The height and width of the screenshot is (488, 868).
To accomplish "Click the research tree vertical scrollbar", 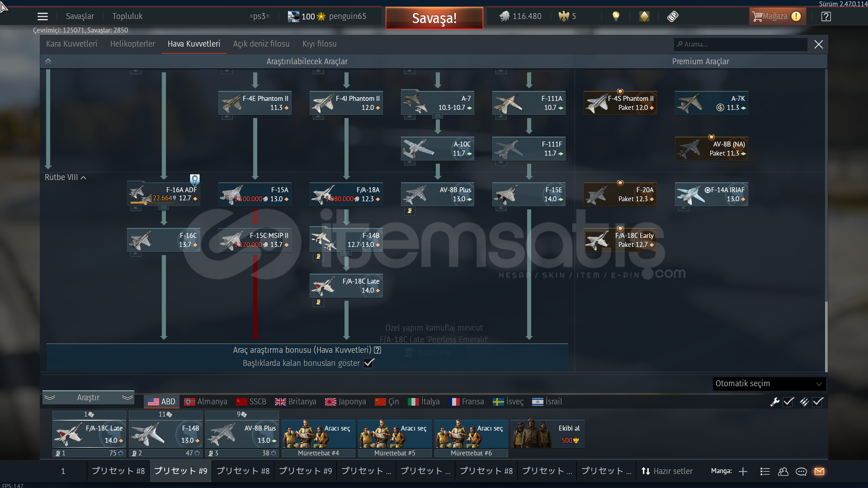I will coord(826,336).
